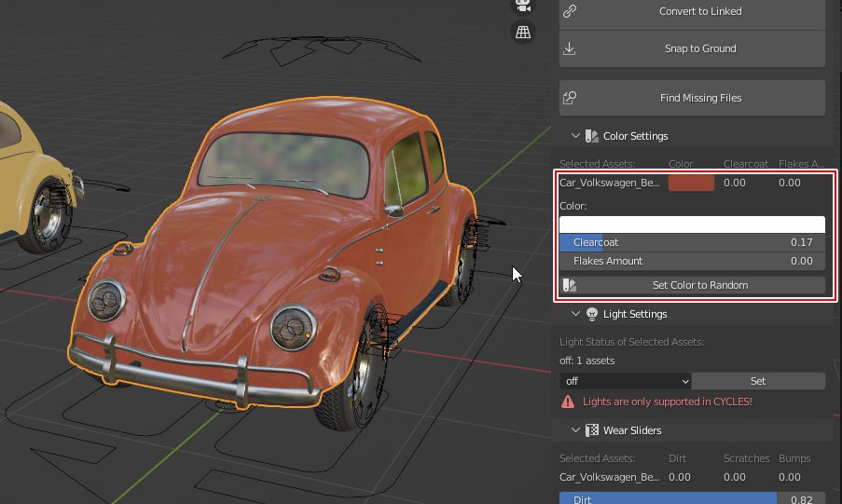Click the Flakes Amount slider field
The height and width of the screenshot is (504, 842).
pos(692,261)
